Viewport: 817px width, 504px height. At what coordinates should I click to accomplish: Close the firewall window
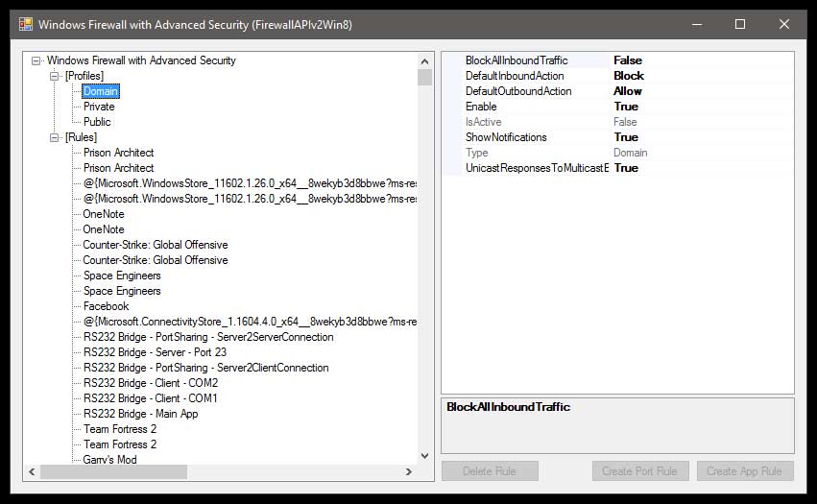point(784,25)
